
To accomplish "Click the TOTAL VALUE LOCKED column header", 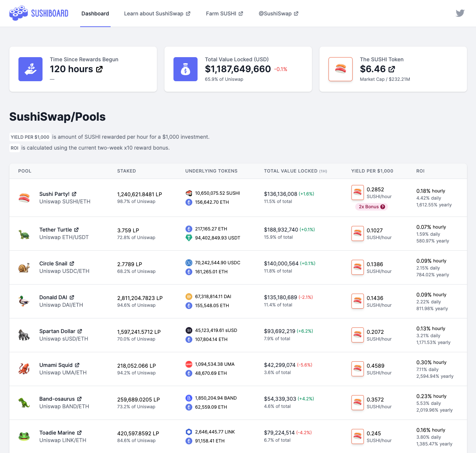I will pos(295,171).
